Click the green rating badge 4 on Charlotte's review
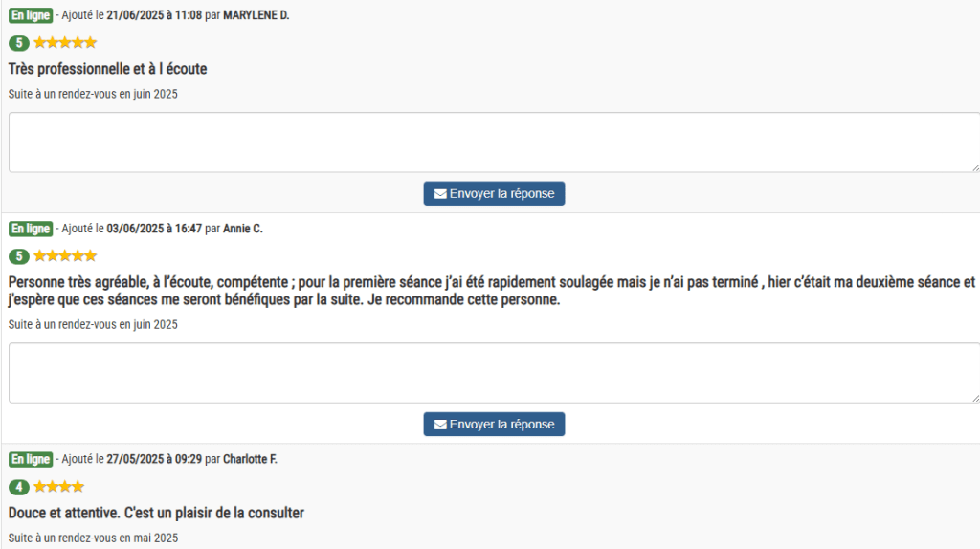 tap(19, 487)
